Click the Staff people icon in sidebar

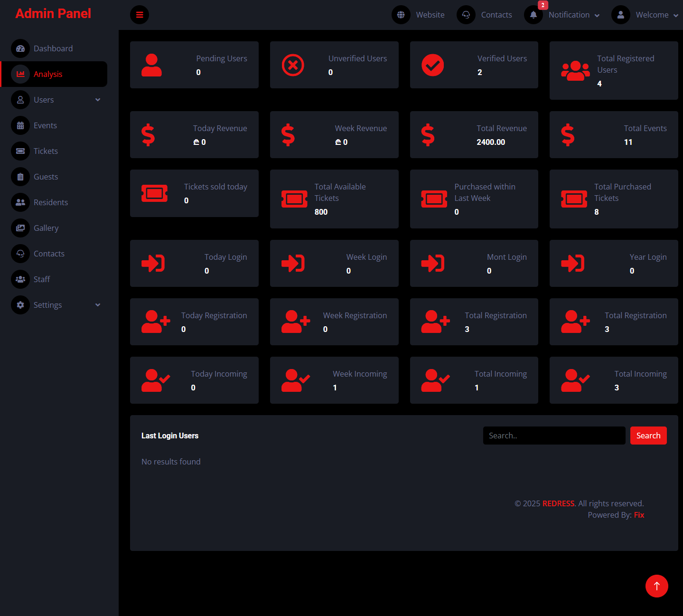(x=20, y=279)
